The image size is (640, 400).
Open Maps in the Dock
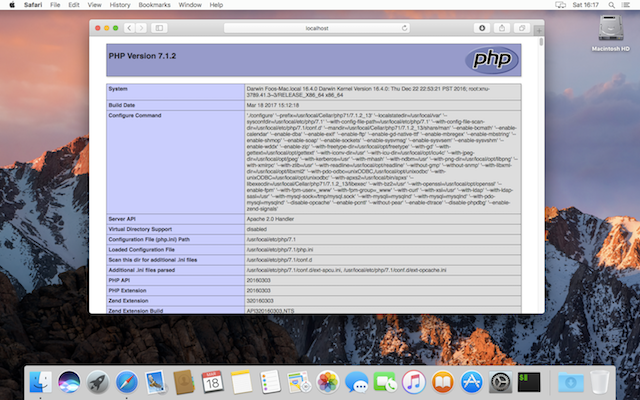(299, 382)
